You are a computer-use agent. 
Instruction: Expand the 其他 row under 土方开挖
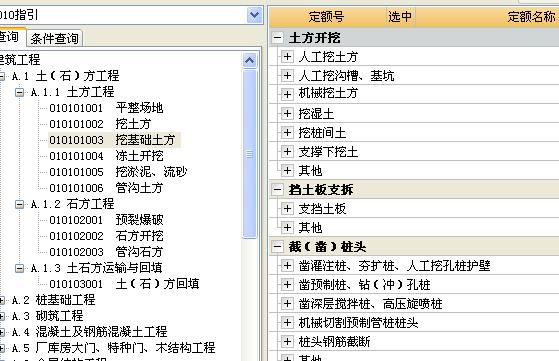[x=287, y=170]
